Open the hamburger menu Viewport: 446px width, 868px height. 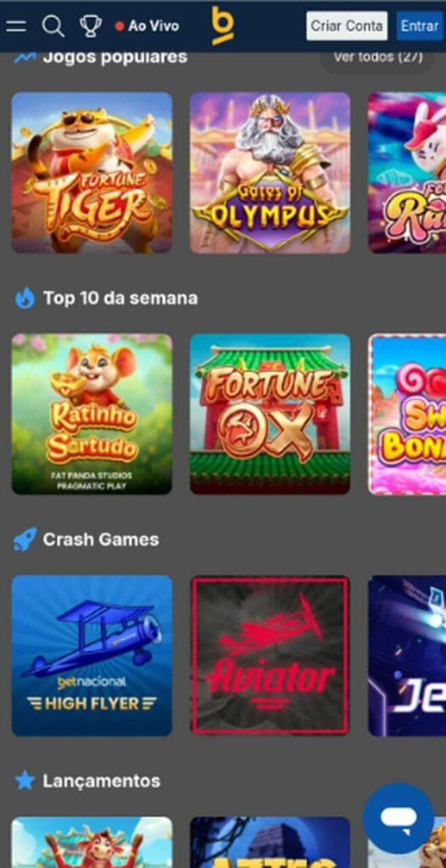pos(16,26)
